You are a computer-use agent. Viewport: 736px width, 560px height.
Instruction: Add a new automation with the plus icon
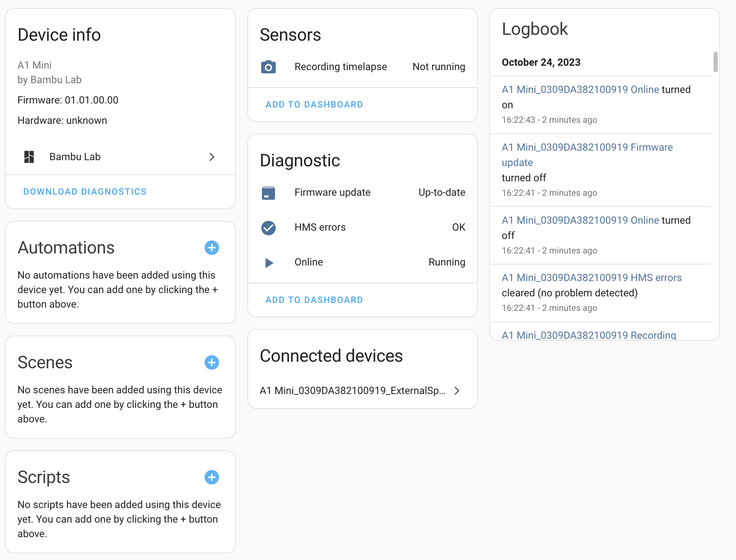tap(211, 248)
